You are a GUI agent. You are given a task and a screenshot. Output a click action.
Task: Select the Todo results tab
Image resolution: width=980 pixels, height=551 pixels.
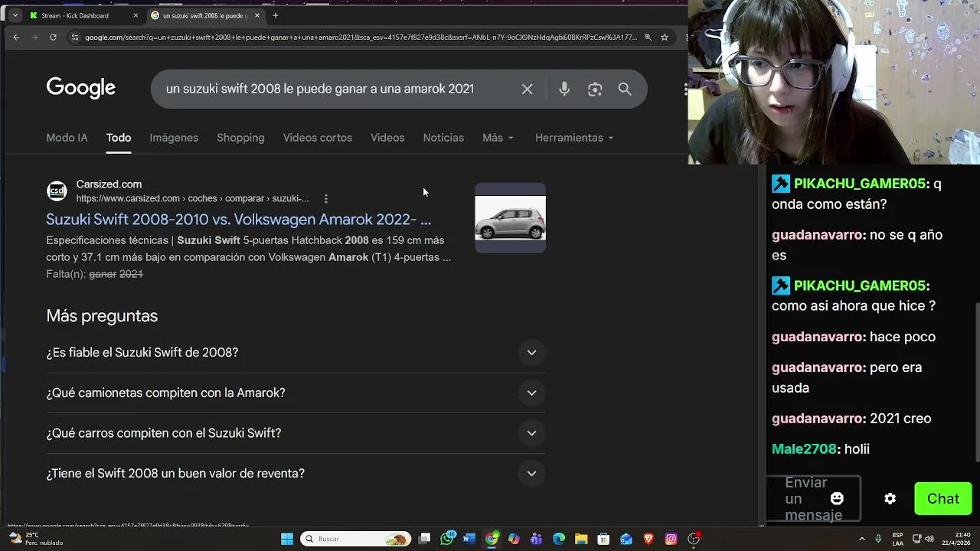pos(119,138)
